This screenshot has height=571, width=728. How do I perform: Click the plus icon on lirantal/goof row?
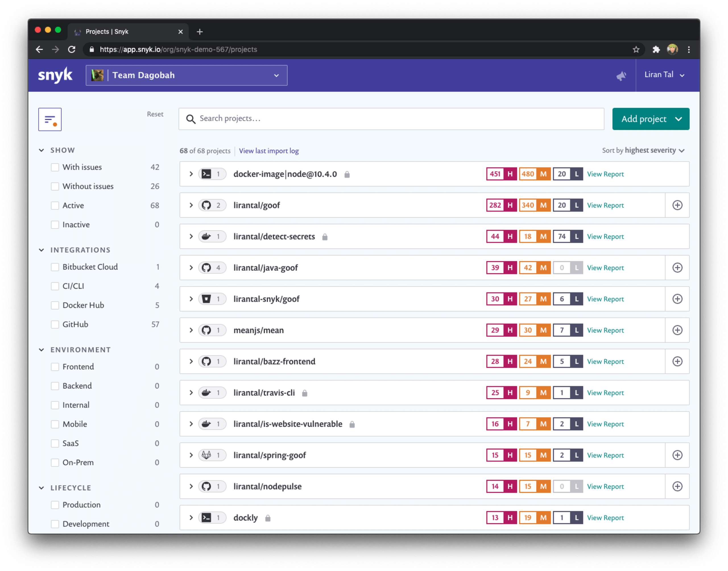(677, 205)
